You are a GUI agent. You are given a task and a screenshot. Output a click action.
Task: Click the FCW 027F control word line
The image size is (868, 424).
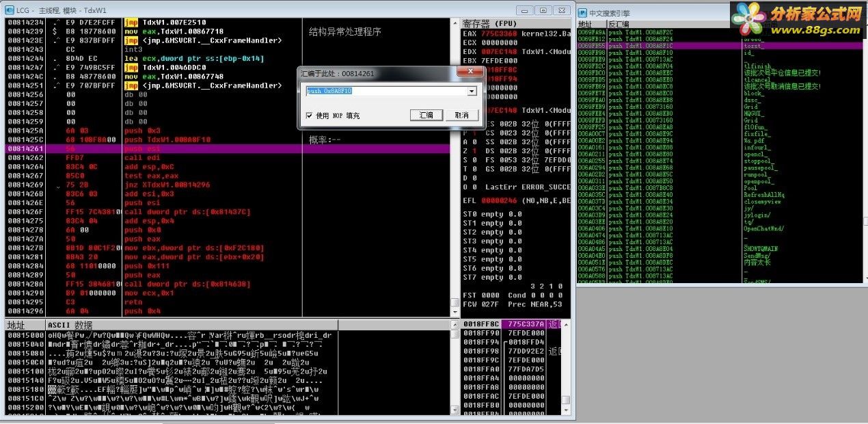[x=513, y=304]
